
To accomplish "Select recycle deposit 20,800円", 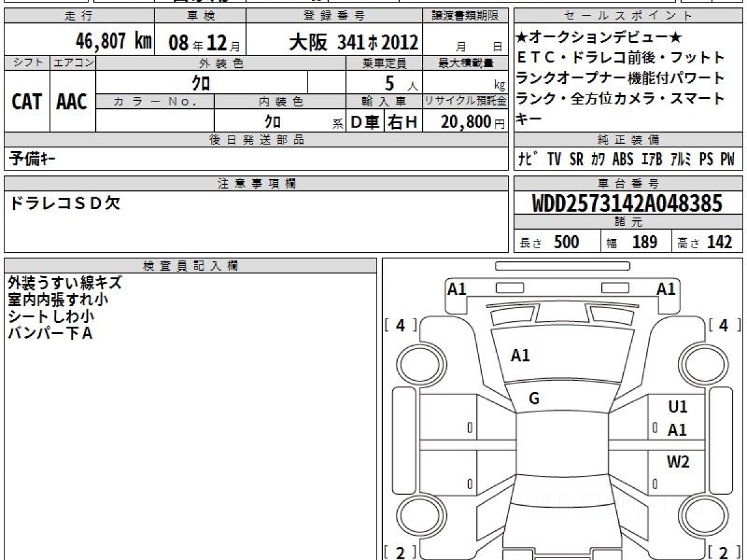I will click(473, 122).
